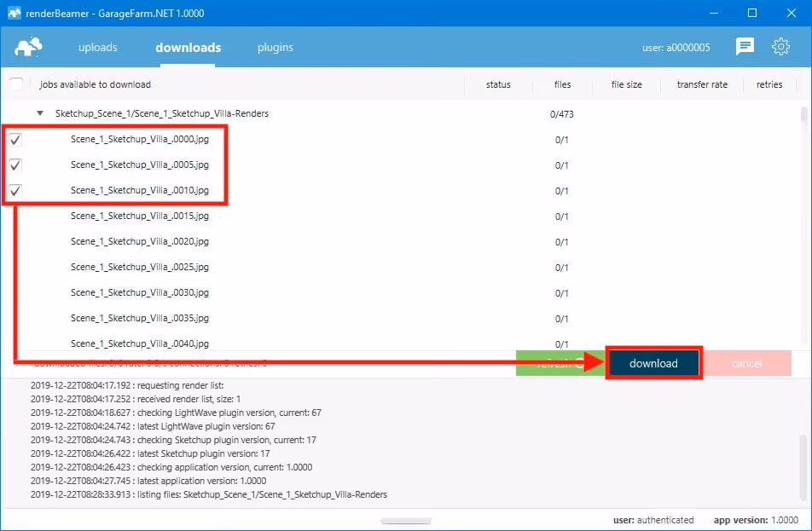812x531 pixels.
Task: Uncheck Scene_1_Sketchup_Villa_.0000.jpg checkbox
Action: [15, 139]
